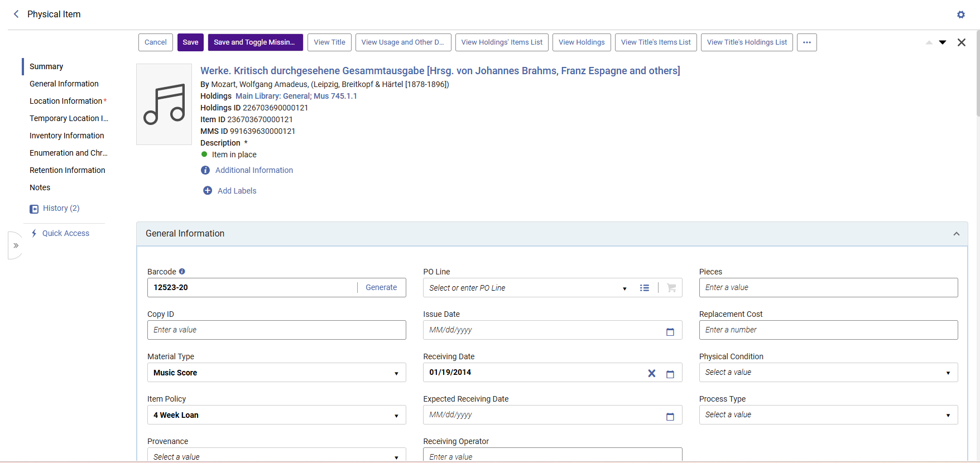The width and height of the screenshot is (980, 463).
Task: Open the Issue Date calendar icon
Action: 670,332
